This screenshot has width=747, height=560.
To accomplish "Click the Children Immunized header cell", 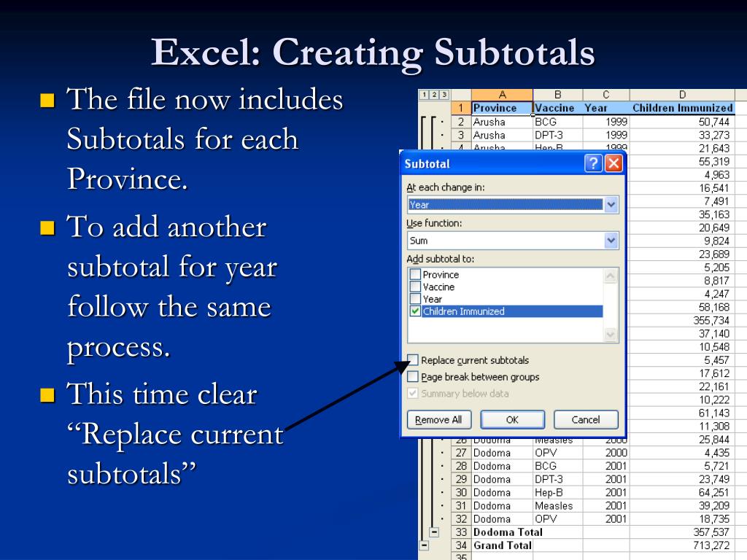I will 682,108.
